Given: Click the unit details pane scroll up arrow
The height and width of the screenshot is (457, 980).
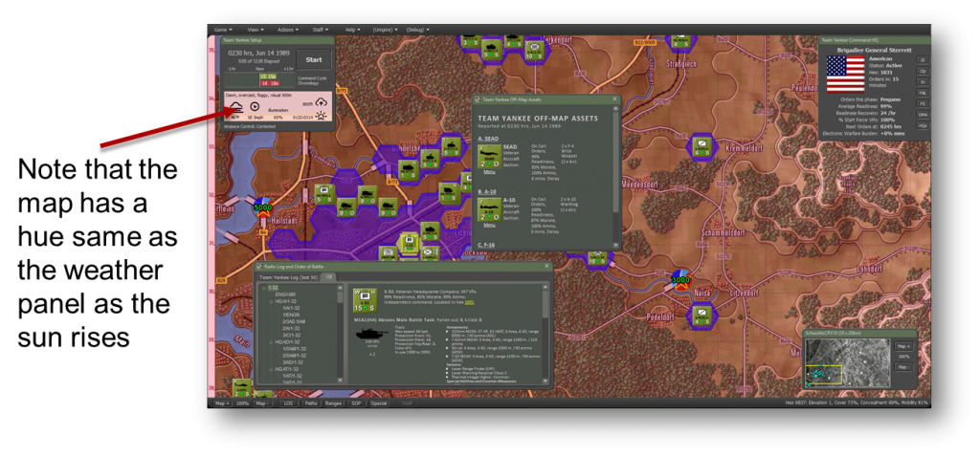Looking at the screenshot, I should (x=545, y=287).
